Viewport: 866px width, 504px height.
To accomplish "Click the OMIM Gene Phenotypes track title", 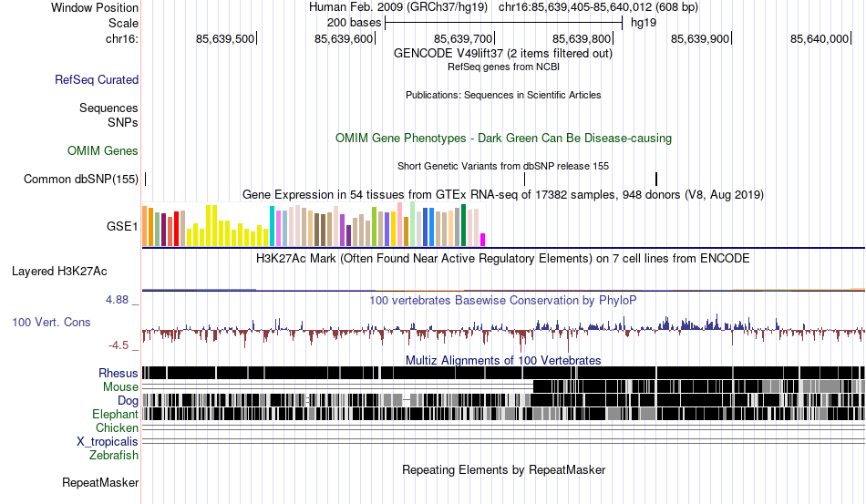I will (x=503, y=138).
